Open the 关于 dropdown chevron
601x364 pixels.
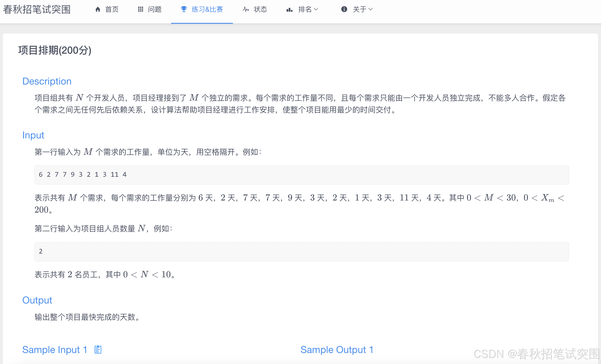pyautogui.click(x=371, y=10)
